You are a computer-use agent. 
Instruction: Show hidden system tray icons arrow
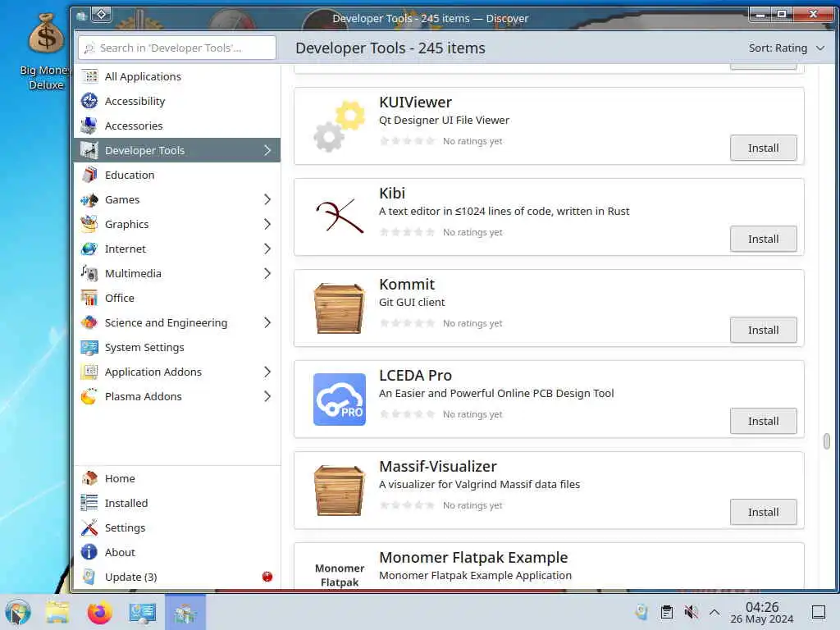click(x=714, y=612)
